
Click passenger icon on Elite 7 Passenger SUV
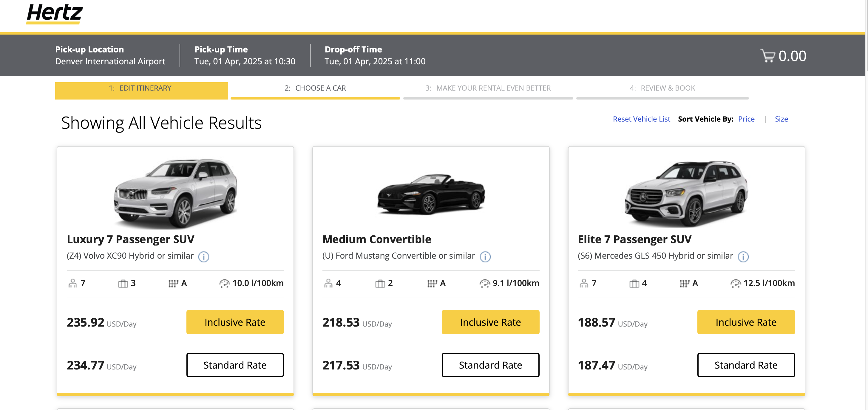(x=584, y=283)
